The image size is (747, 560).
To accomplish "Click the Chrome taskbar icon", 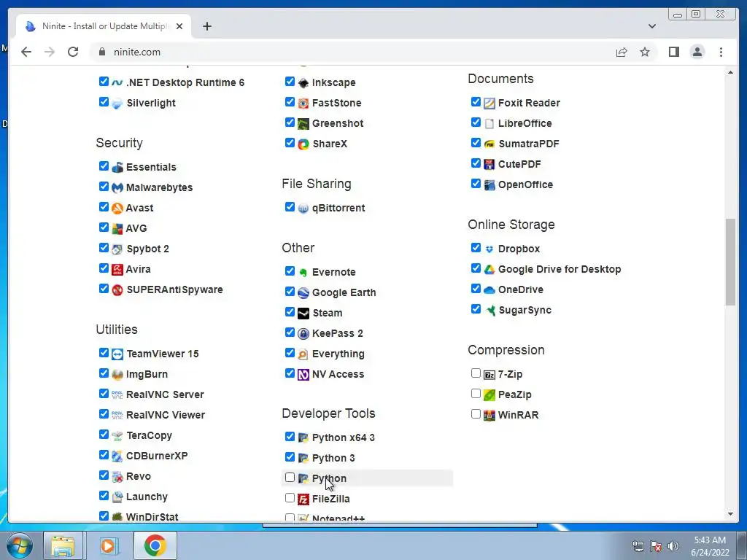I will click(155, 545).
